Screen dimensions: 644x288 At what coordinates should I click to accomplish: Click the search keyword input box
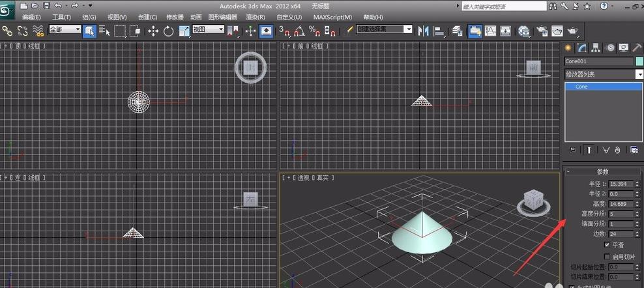[x=505, y=7]
